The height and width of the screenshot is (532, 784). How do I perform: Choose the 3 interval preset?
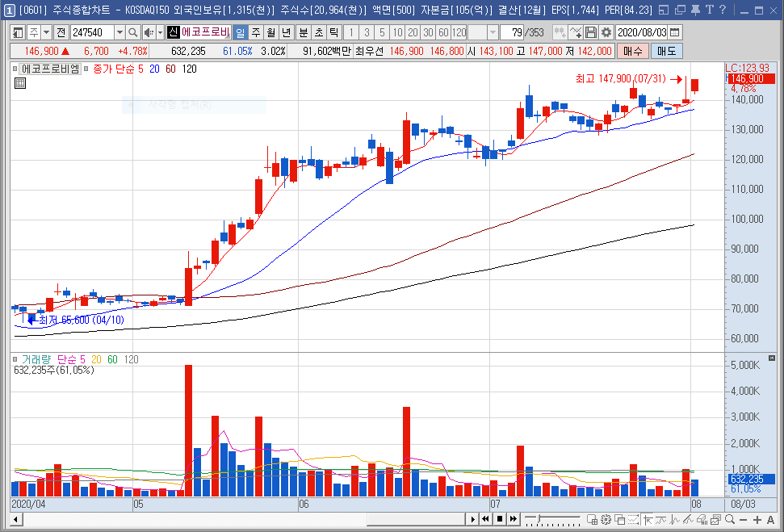coord(367,32)
